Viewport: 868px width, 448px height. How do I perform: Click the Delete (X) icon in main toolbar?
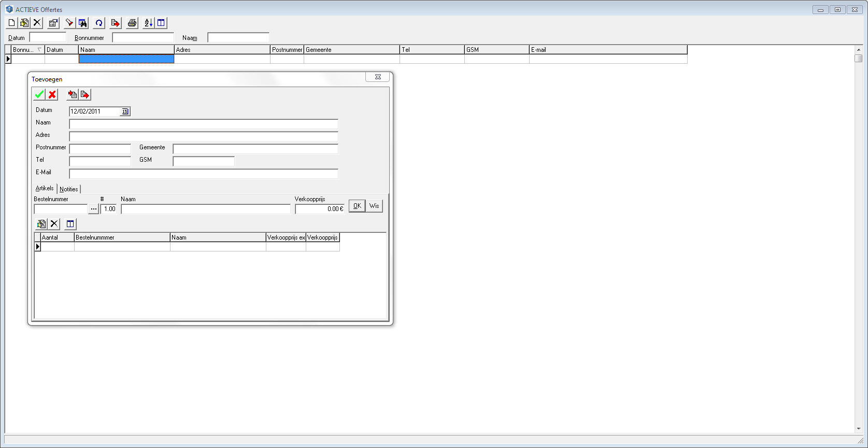pyautogui.click(x=37, y=23)
